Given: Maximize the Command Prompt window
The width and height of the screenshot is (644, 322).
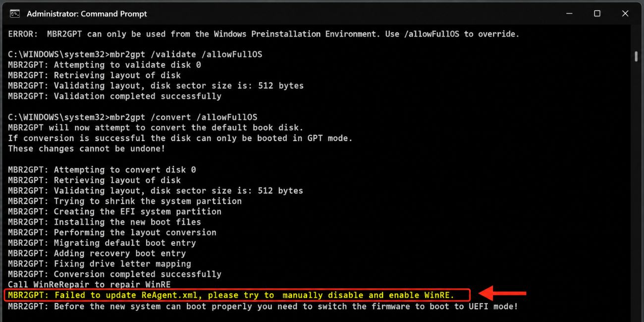Looking at the screenshot, I should (597, 13).
